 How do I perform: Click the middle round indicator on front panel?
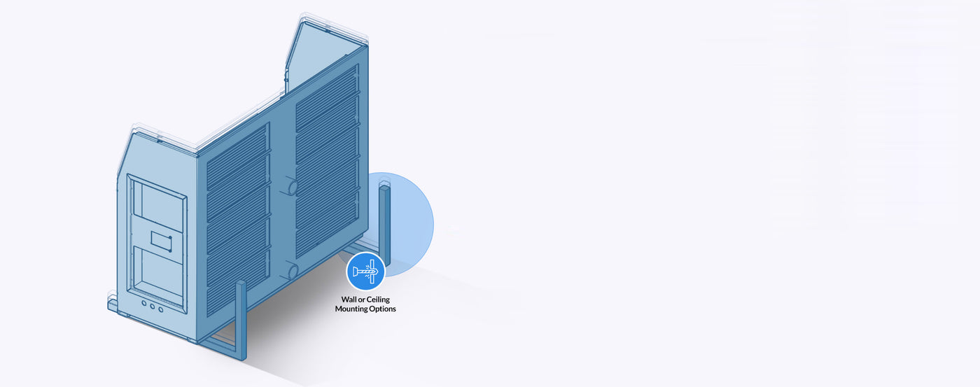tap(153, 307)
